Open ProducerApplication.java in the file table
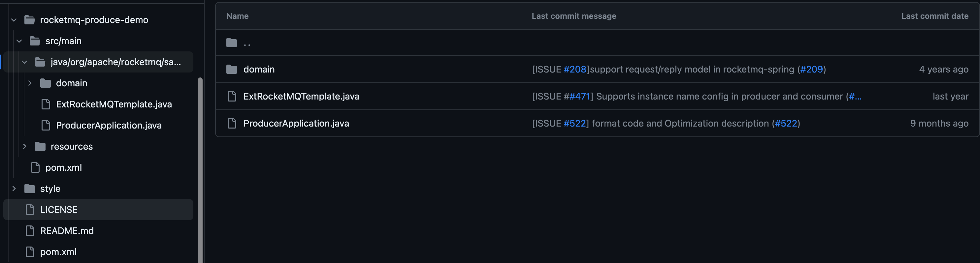The image size is (980, 263). 296,124
